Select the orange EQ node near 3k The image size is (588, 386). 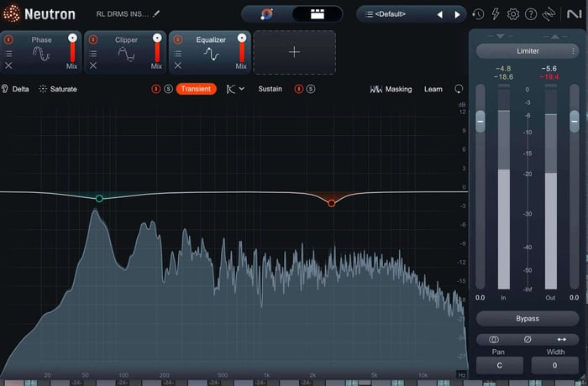[332, 204]
